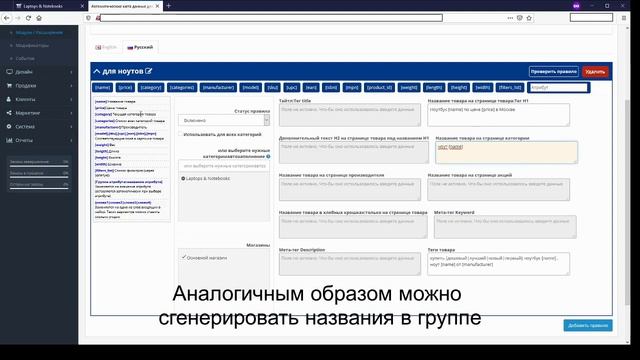
Task: Collapse the для ноутов rule panel
Action: 97,71
